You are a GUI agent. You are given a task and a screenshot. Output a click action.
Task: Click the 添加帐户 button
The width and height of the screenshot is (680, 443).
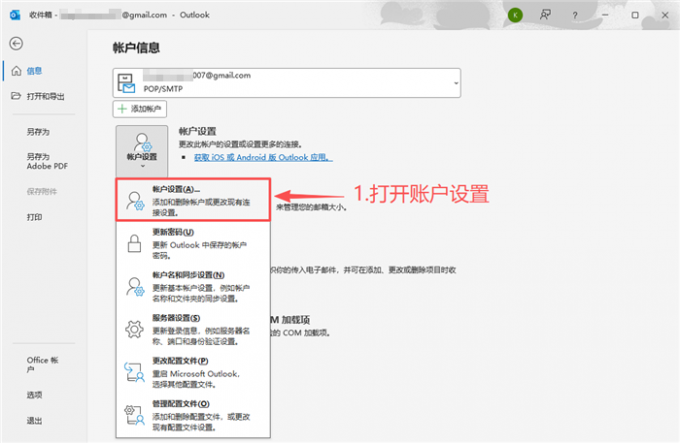(x=140, y=109)
